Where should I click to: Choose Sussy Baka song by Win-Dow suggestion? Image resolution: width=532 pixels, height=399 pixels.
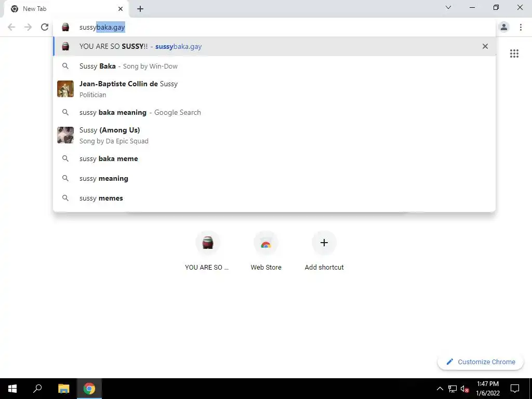[x=274, y=66]
